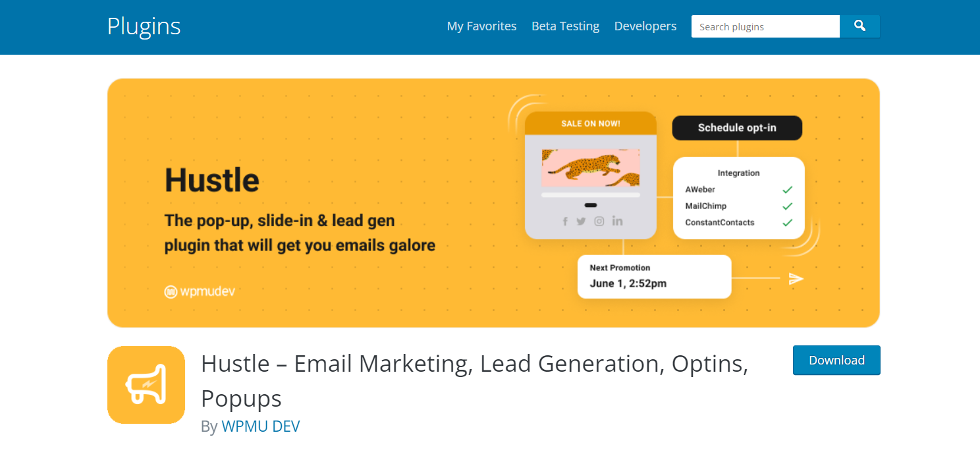Go to the Developers page
Screen dimensions: 980x466
point(645,26)
